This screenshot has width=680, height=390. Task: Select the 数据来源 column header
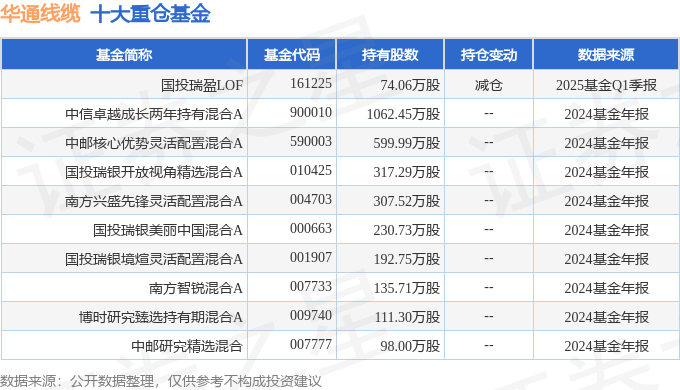click(606, 55)
